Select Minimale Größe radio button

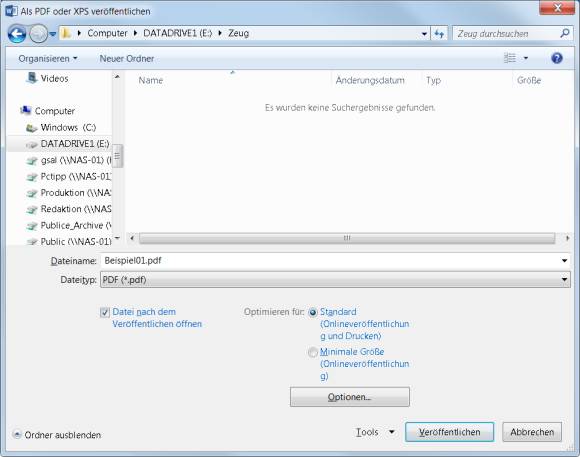click(x=313, y=352)
